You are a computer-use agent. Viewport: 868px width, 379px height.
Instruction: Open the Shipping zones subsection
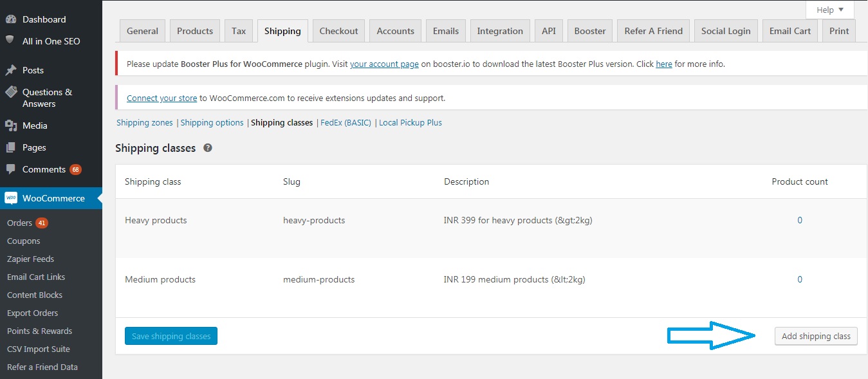pyautogui.click(x=145, y=122)
